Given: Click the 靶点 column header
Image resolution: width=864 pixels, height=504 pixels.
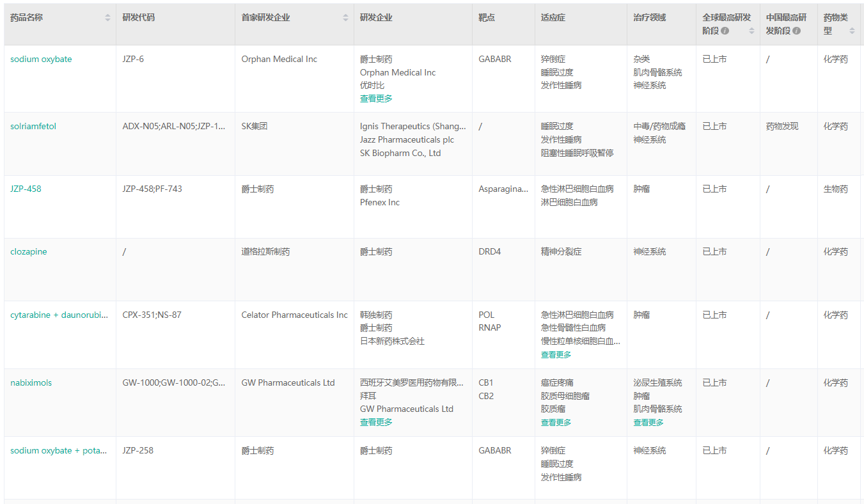Looking at the screenshot, I should (x=487, y=18).
